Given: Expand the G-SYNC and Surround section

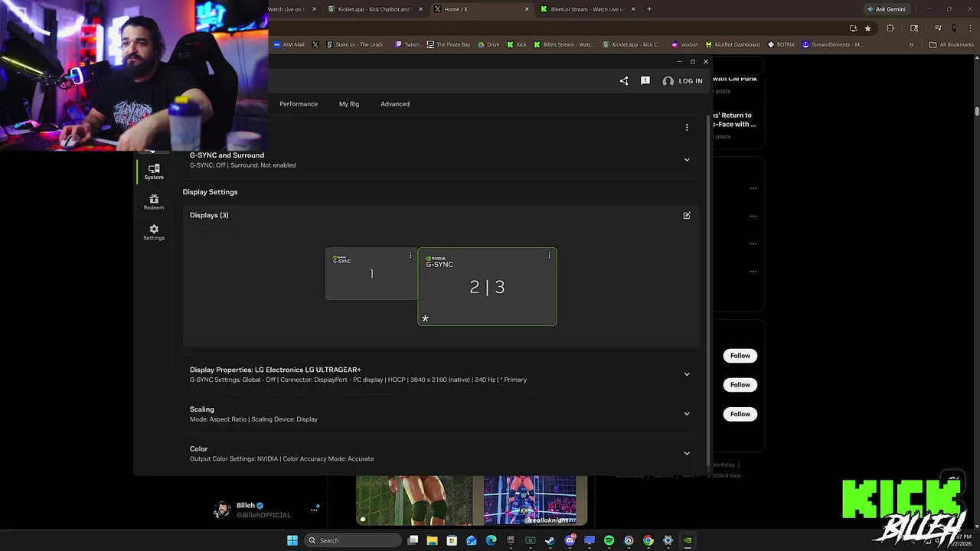Looking at the screenshot, I should coord(687,160).
